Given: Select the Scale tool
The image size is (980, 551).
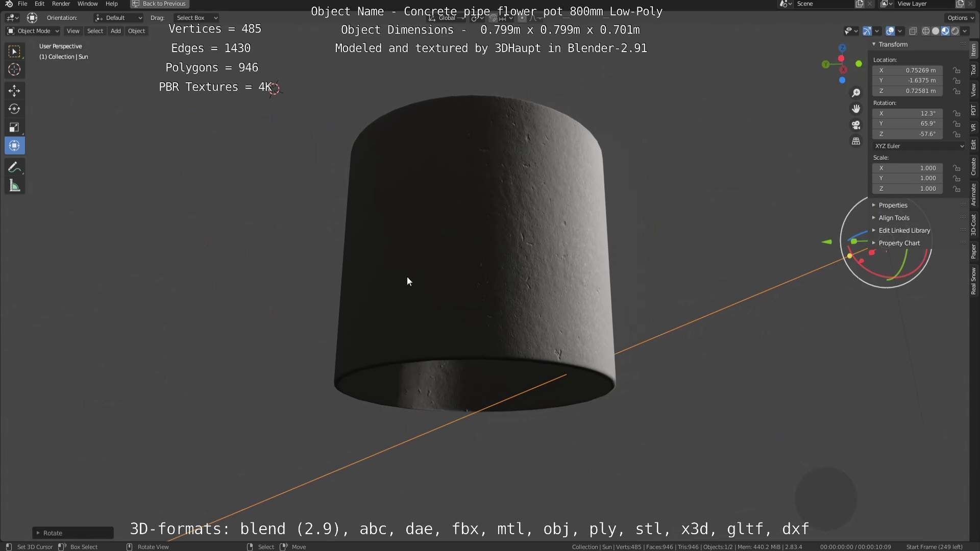Looking at the screenshot, I should (14, 128).
